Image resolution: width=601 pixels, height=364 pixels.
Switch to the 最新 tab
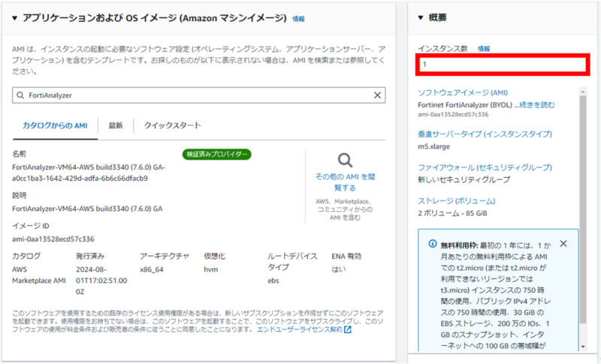(116, 125)
